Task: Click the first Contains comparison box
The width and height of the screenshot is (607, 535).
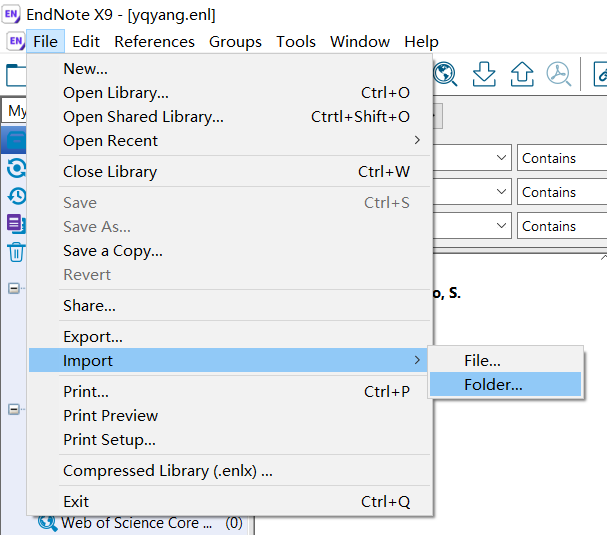Action: tap(562, 158)
